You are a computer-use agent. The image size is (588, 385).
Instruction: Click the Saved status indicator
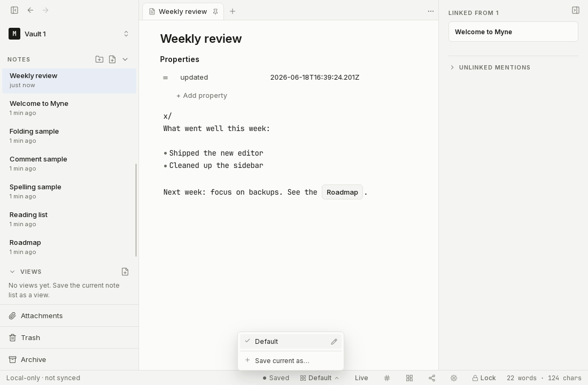coord(276,378)
